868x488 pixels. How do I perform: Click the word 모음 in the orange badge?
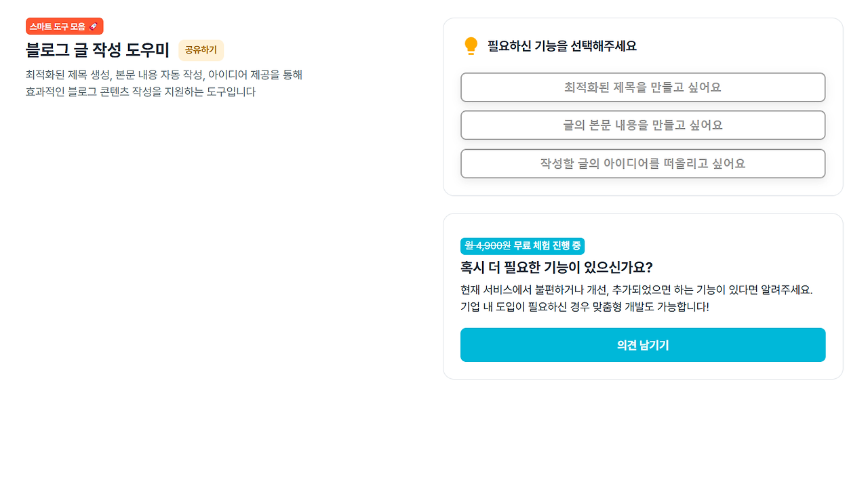coord(78,26)
